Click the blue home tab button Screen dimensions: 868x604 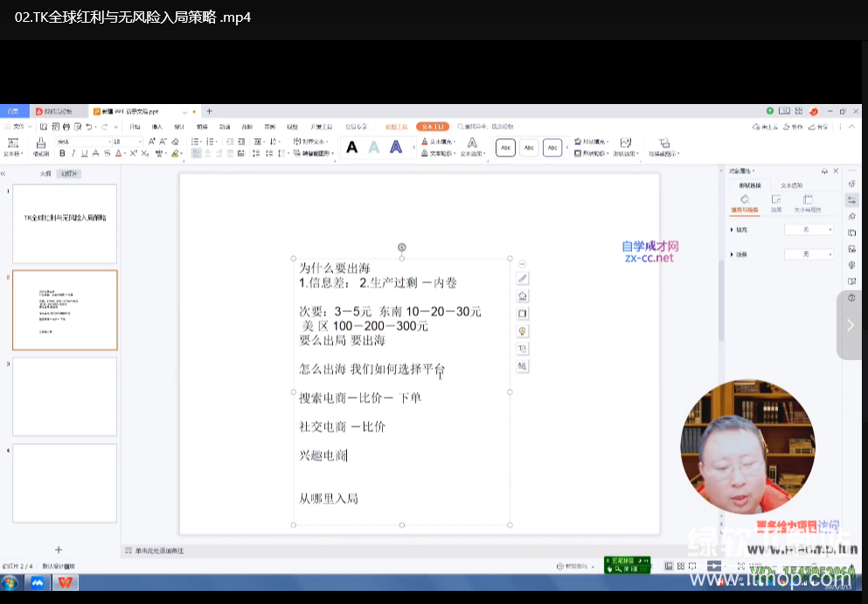point(12,111)
